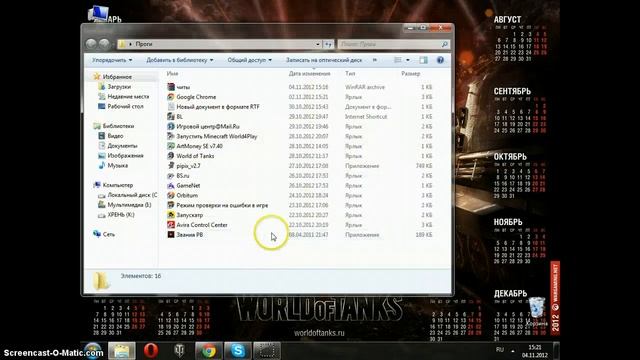Expand the view options dropdown arrow
Image resolution: width=640 pixels, height=360 pixels.
tap(408, 60)
